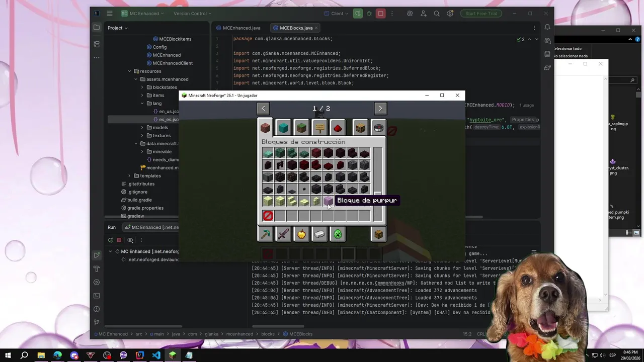Open the Colored Blocks tab (cyan block icon)
The height and width of the screenshot is (362, 644).
283,128
